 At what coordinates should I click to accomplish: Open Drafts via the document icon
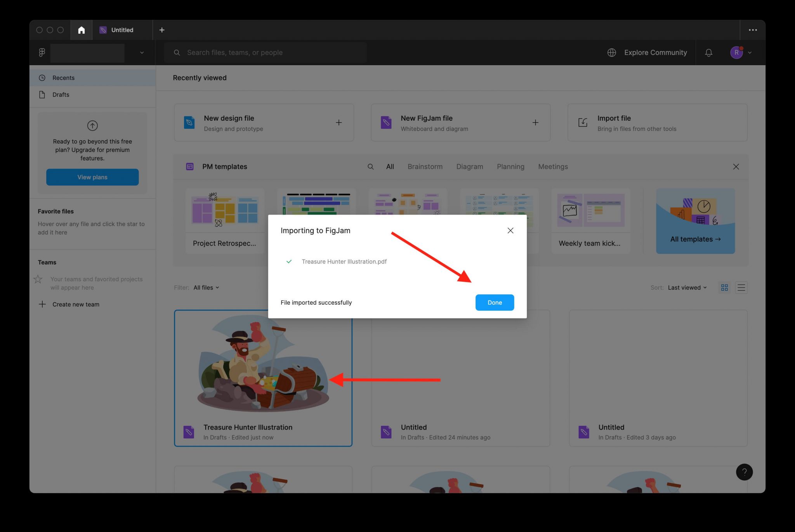42,94
